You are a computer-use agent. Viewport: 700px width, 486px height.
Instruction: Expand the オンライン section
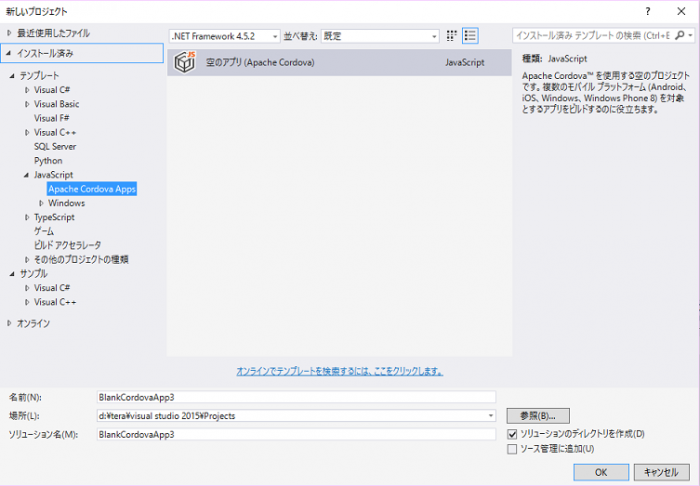(9, 323)
